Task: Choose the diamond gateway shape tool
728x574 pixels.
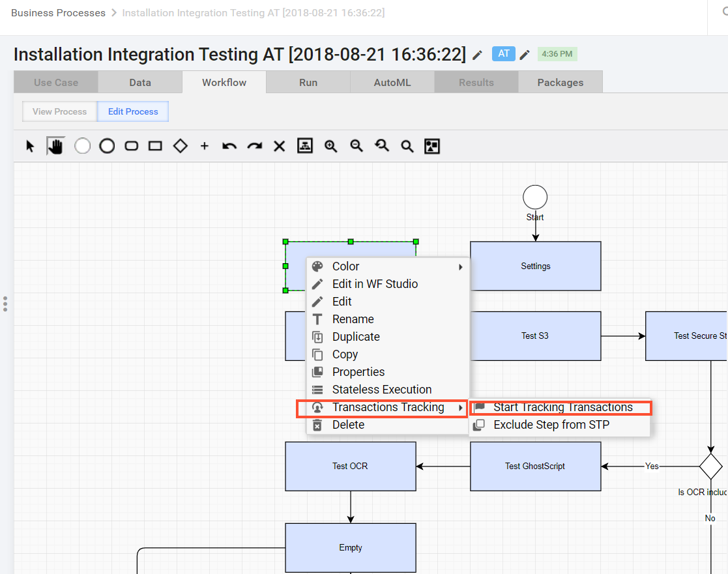Action: [180, 146]
